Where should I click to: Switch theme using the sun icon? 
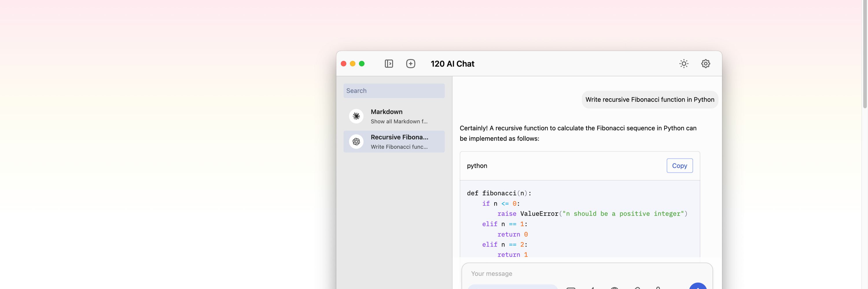[x=684, y=64]
